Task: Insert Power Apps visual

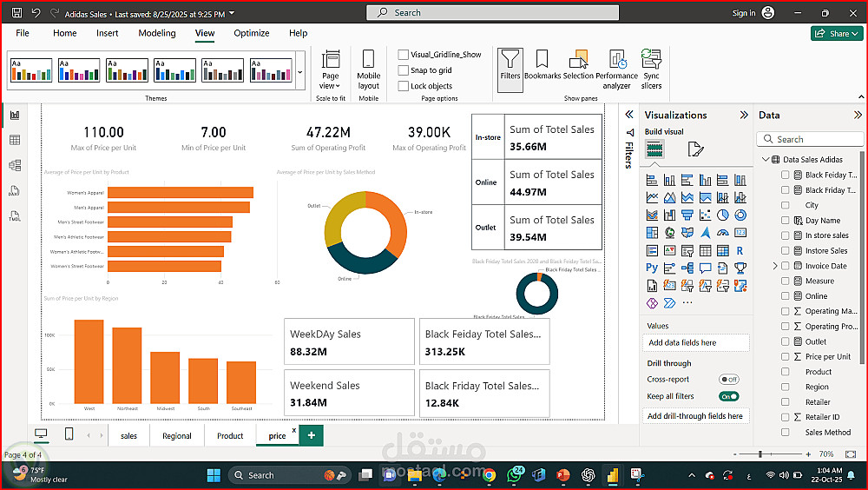Action: point(652,303)
